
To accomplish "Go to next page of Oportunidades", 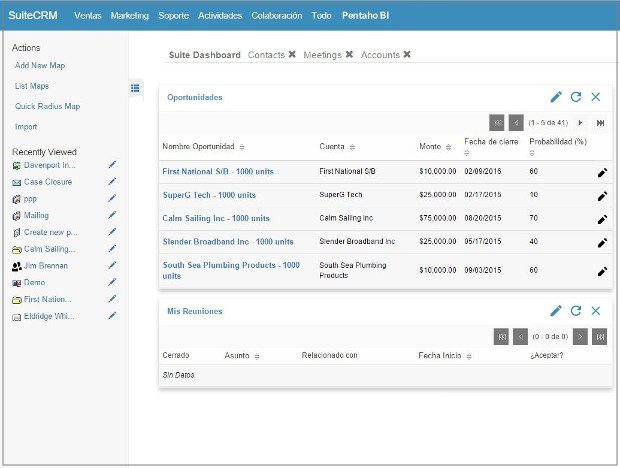I will pyautogui.click(x=580, y=122).
